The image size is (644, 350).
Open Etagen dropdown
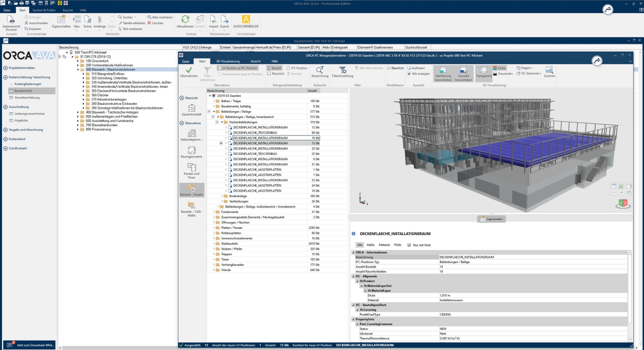[x=525, y=68]
